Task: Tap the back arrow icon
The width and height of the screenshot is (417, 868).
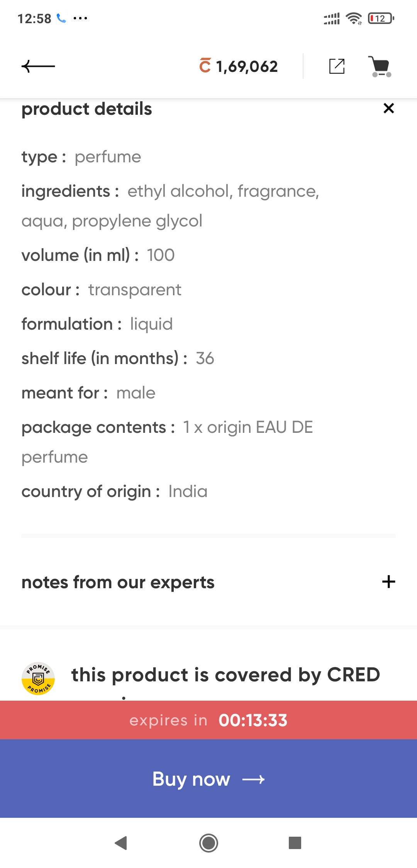Action: click(38, 66)
